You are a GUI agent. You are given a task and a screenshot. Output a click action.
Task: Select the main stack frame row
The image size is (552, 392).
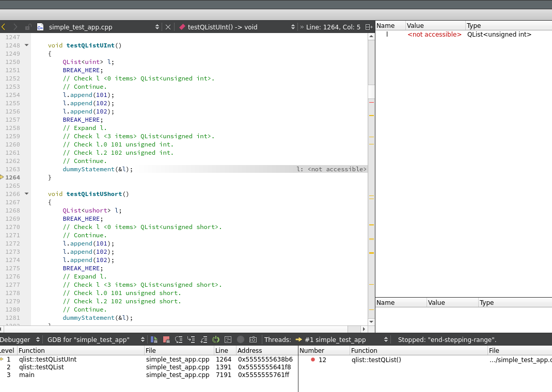[26, 375]
